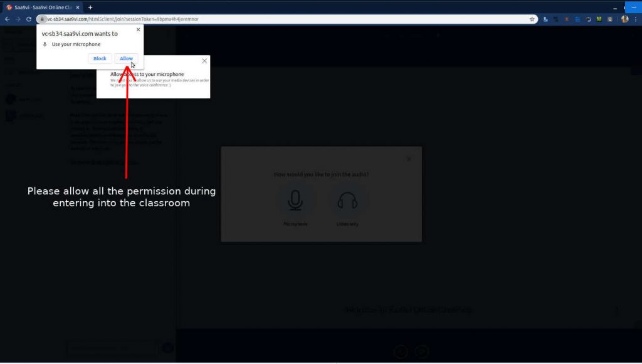Close the join audio dialog

coord(409,159)
